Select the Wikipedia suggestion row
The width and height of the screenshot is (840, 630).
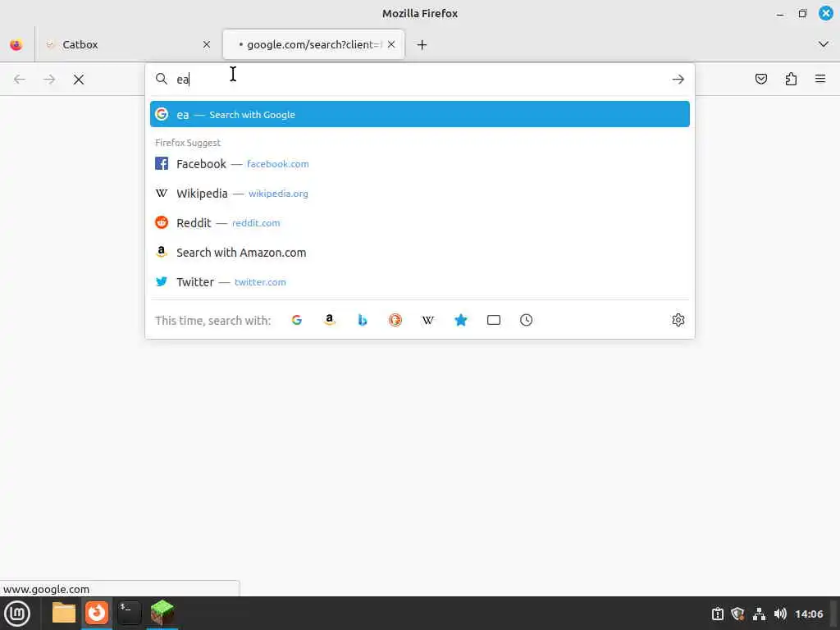420,193
